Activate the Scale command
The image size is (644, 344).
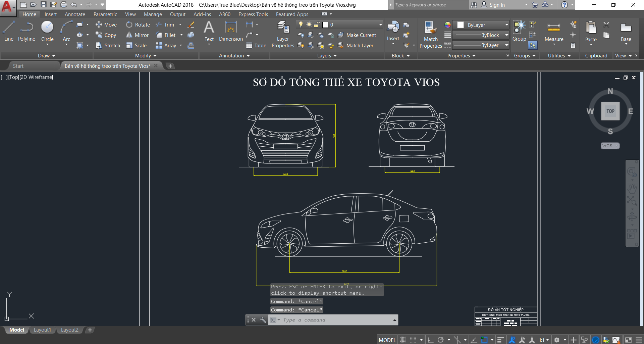[x=136, y=45]
